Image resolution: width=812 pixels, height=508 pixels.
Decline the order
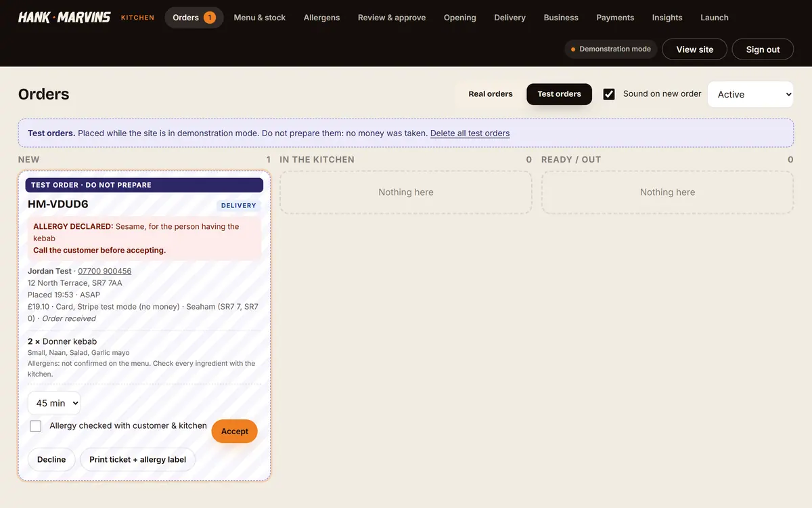pos(51,459)
